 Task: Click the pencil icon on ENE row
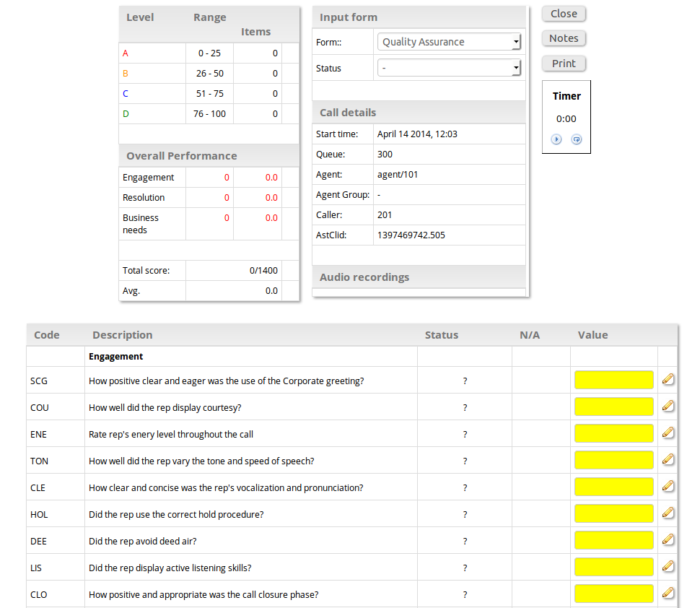pyautogui.click(x=668, y=433)
